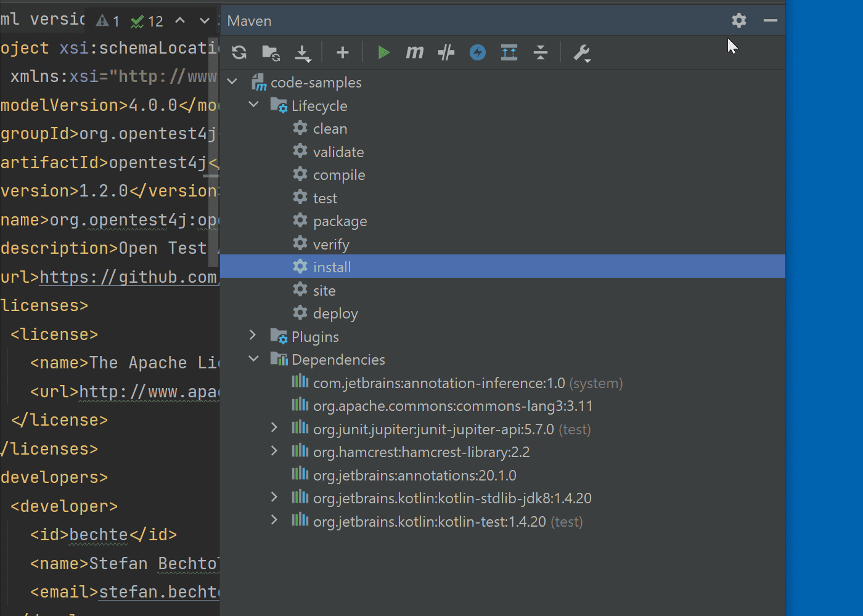This screenshot has height=616, width=863.
Task: Run the selected install goal
Action: pos(384,52)
